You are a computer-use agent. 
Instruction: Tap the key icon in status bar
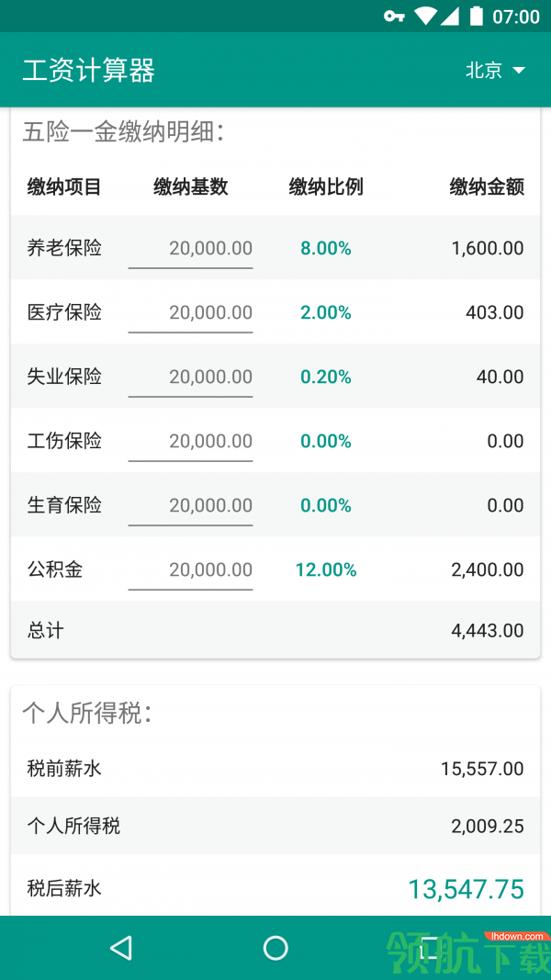(x=392, y=17)
